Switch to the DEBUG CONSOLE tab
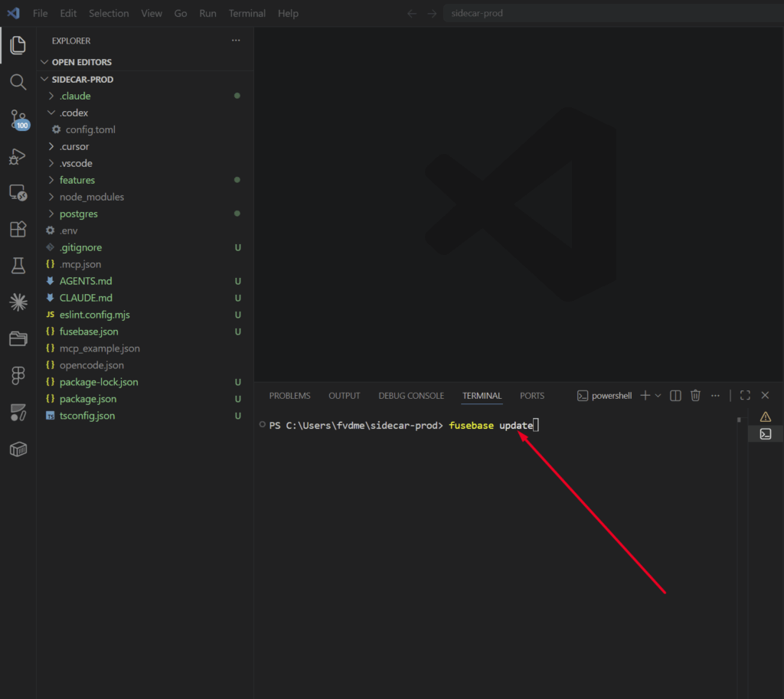 (410, 396)
